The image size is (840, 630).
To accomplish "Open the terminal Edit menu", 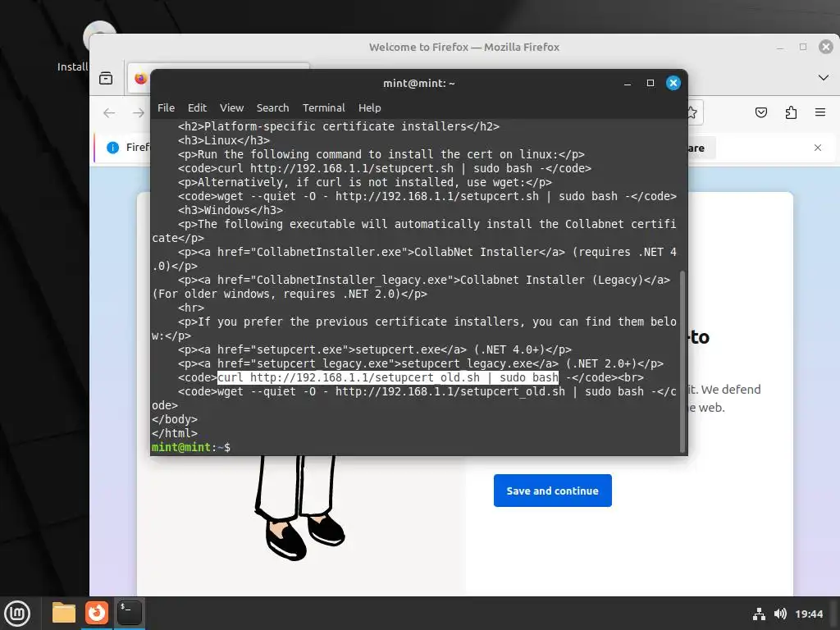I will [x=197, y=107].
